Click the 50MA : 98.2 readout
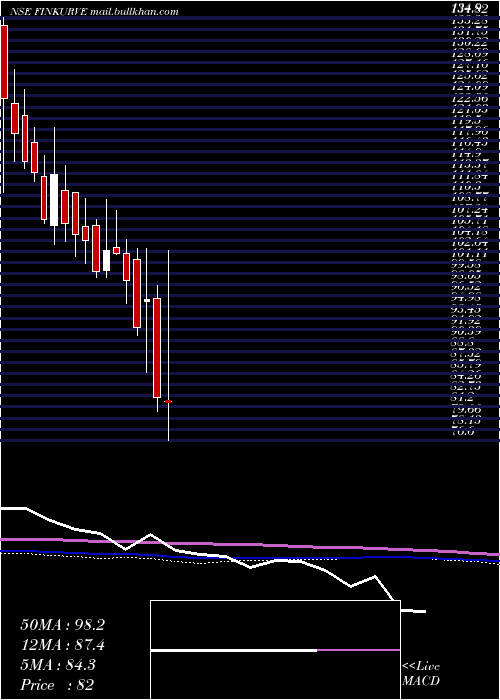This screenshot has width=500, height=700. click(x=62, y=625)
